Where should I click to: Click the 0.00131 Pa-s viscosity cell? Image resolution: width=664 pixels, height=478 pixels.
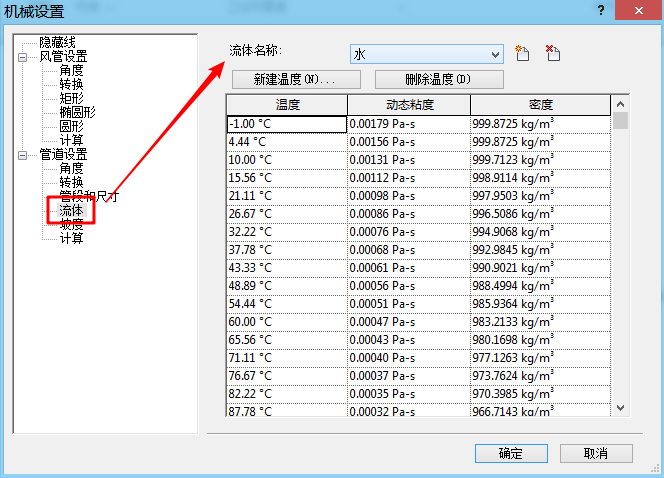[409, 160]
